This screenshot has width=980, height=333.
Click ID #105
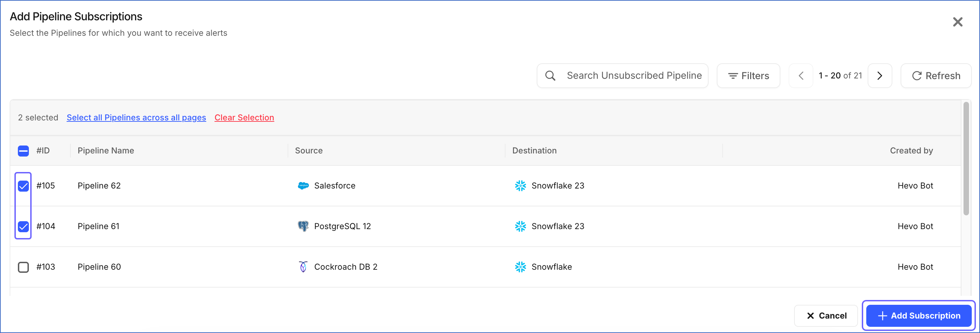pyautogui.click(x=46, y=185)
